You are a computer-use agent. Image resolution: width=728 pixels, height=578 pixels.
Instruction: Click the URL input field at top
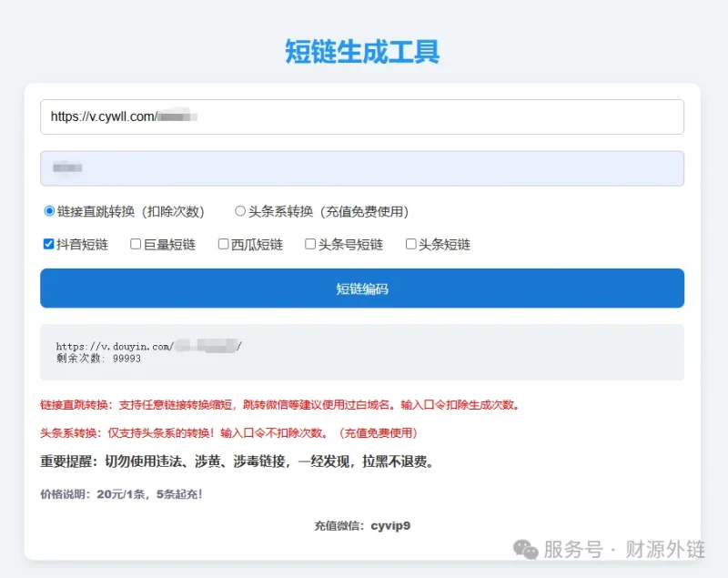pyautogui.click(x=361, y=117)
